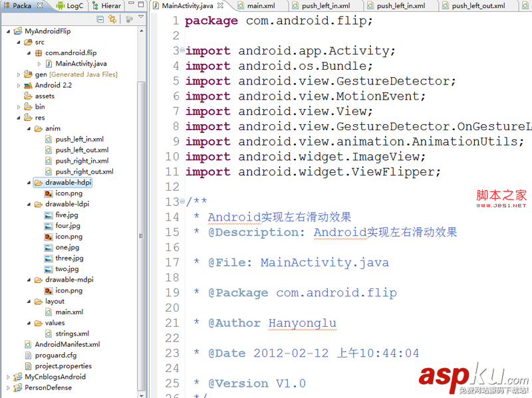
Task: Click the grayed Focus on Active Task icon
Action: click(130, 19)
